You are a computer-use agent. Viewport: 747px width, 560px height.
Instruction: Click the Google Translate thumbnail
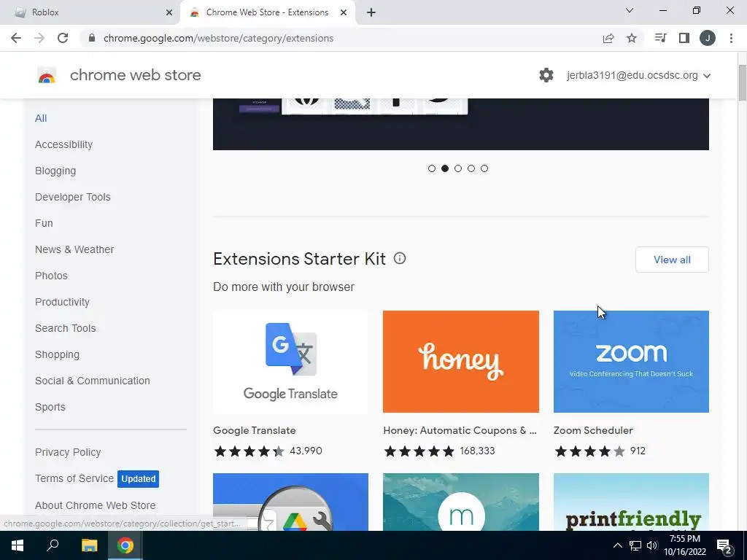tap(290, 362)
